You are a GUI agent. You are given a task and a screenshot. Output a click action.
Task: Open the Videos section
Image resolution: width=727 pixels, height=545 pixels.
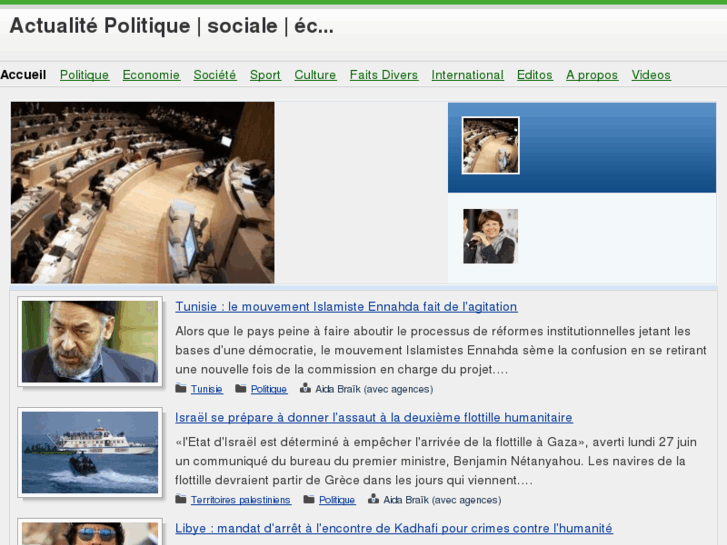click(651, 75)
